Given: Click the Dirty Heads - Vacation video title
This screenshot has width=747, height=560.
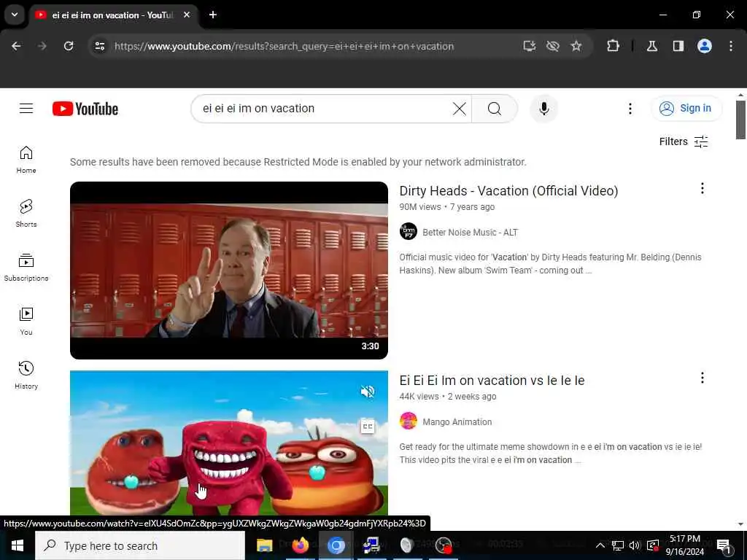Looking at the screenshot, I should [x=508, y=191].
